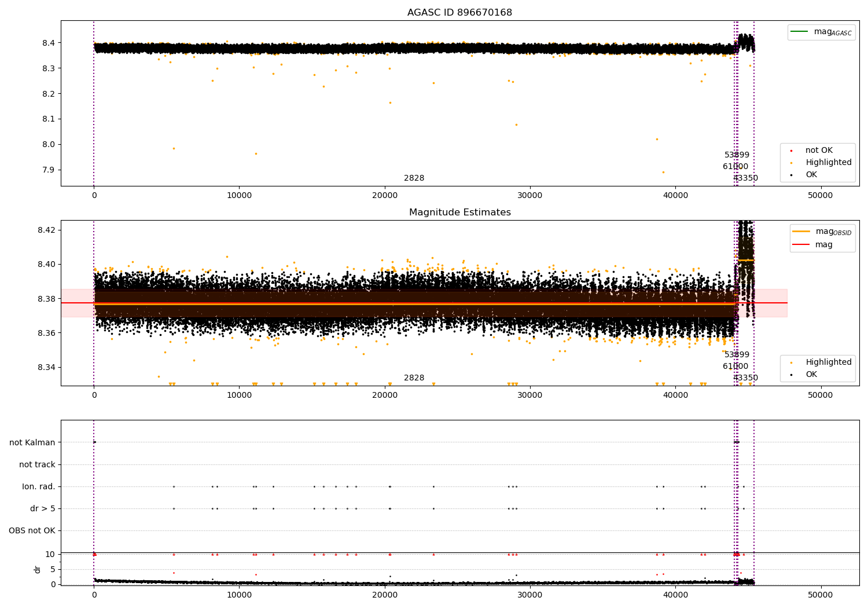868x608 pixels.
Task: Click y-tick "8.42" on Magnitude Estimates
Action: pos(46,230)
